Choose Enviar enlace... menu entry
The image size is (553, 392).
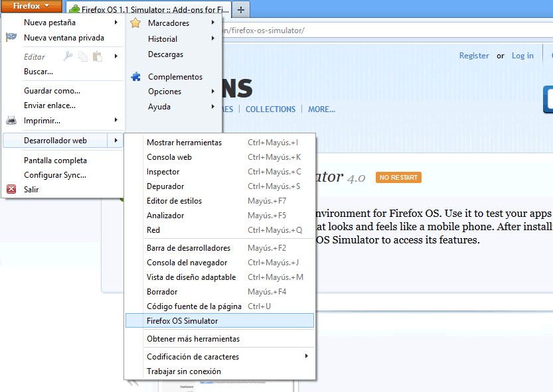pyautogui.click(x=50, y=105)
